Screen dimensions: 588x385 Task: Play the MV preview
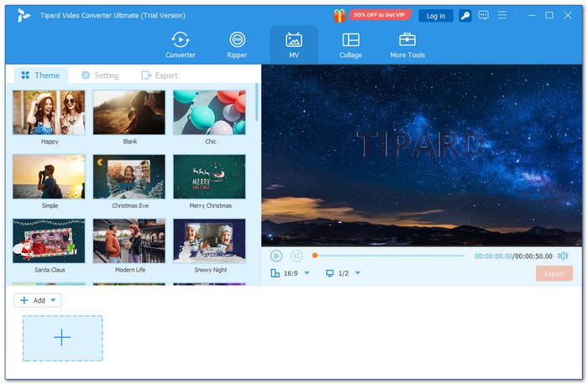(276, 256)
